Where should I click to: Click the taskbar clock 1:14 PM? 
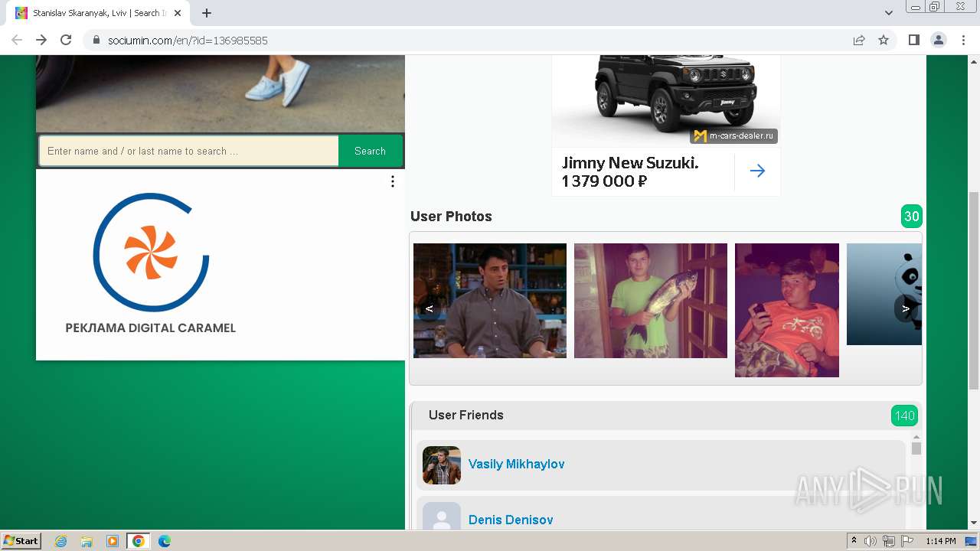pyautogui.click(x=941, y=541)
